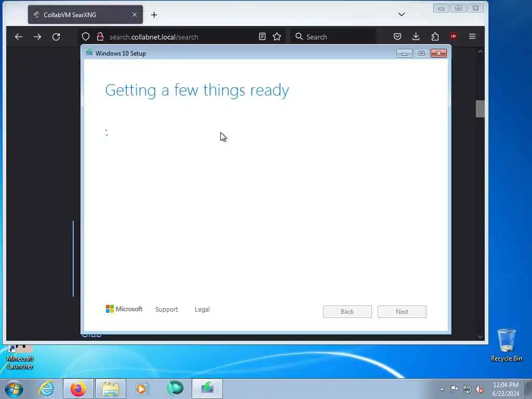Close the CollabVM SearXNG tab
This screenshot has height=399, width=532.
[135, 15]
